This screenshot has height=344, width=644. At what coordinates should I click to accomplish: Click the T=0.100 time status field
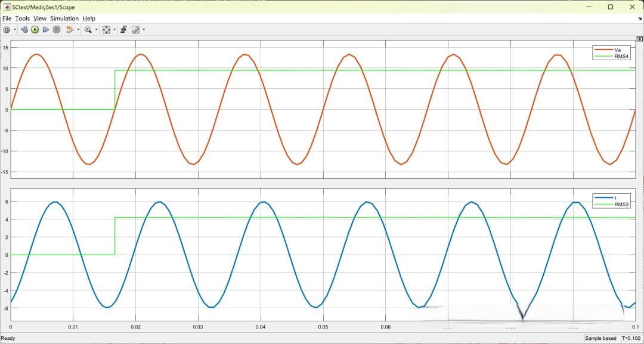tap(631, 338)
